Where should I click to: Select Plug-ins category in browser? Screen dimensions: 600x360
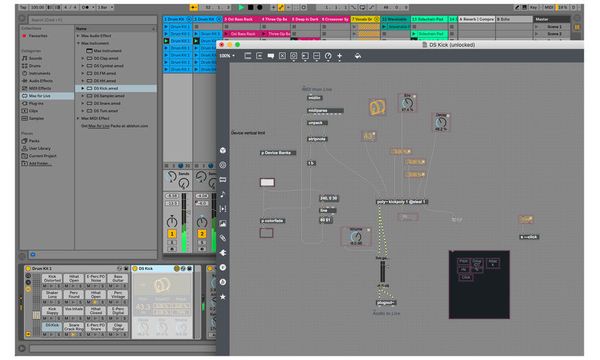[36, 103]
